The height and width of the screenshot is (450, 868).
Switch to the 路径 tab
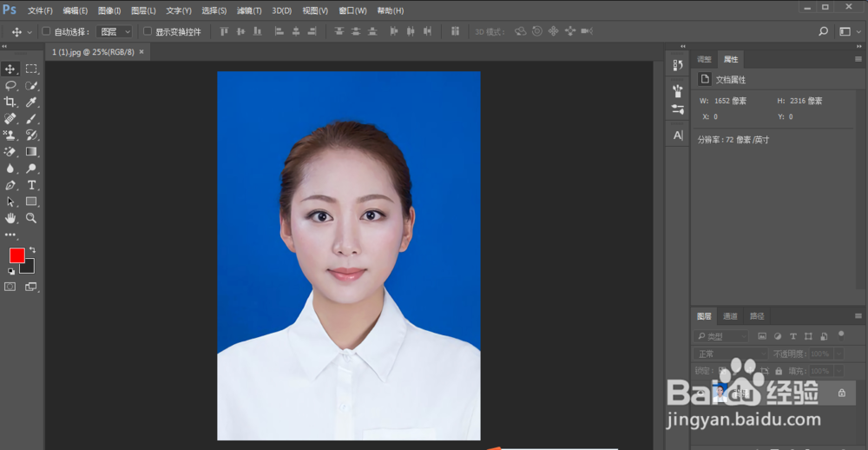(757, 316)
